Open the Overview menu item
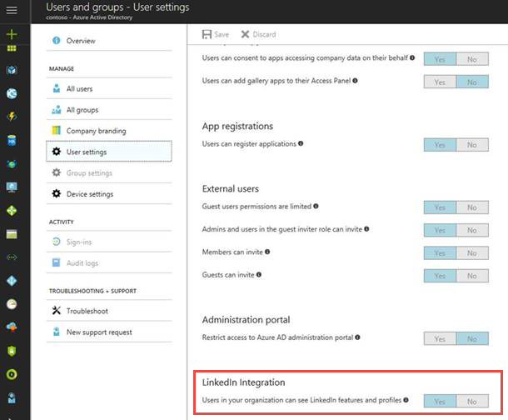This screenshot has height=420, width=508. [x=109, y=41]
